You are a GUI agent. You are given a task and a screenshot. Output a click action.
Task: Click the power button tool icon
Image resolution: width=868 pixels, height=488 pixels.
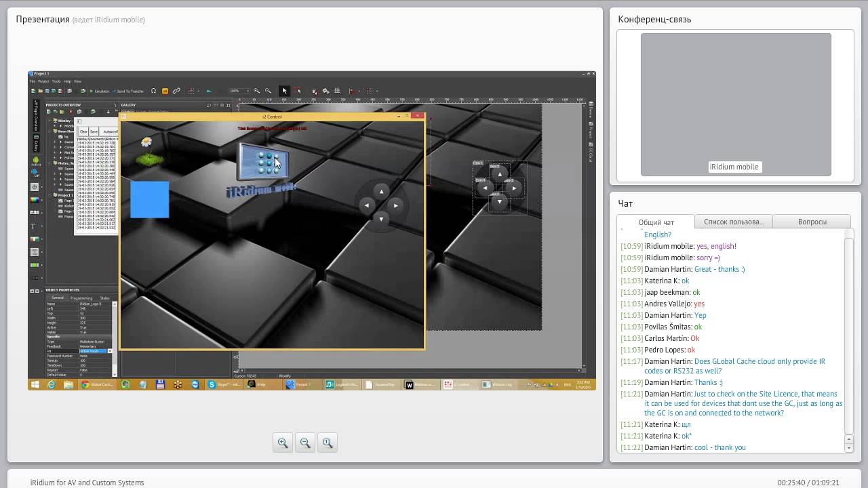point(35,187)
